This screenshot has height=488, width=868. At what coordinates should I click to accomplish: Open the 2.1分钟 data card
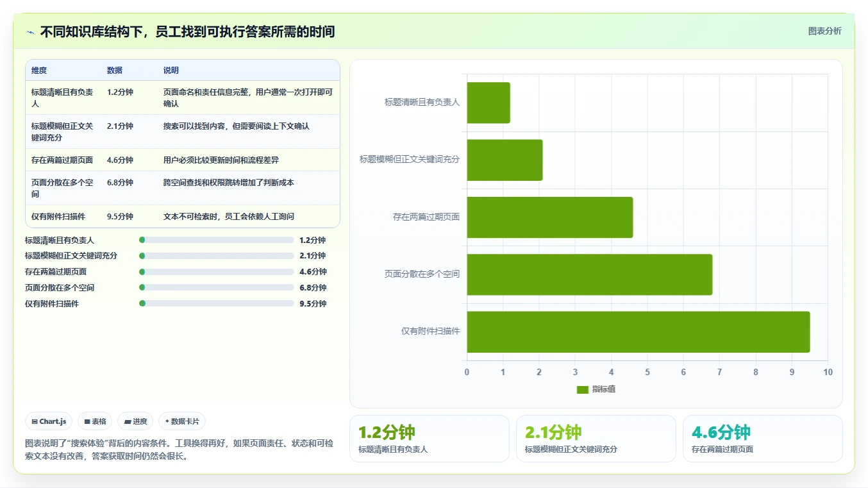[596, 439]
